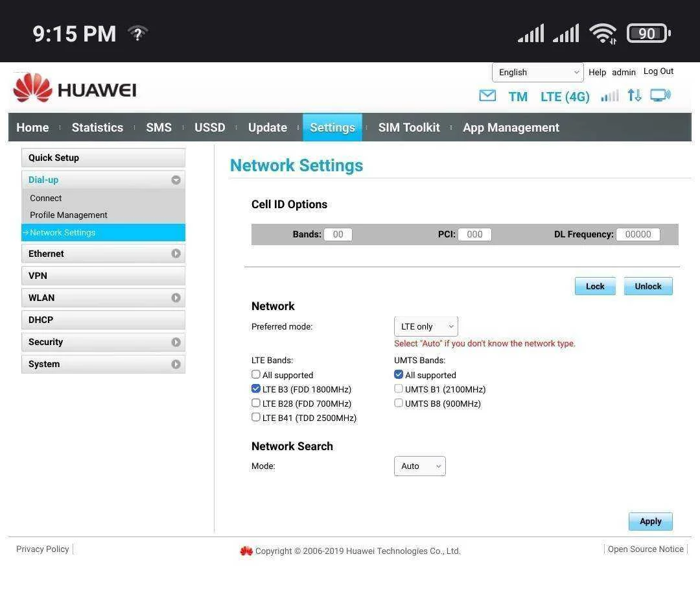Click the Lock button
Screen dimensions: 700x600
(x=595, y=286)
